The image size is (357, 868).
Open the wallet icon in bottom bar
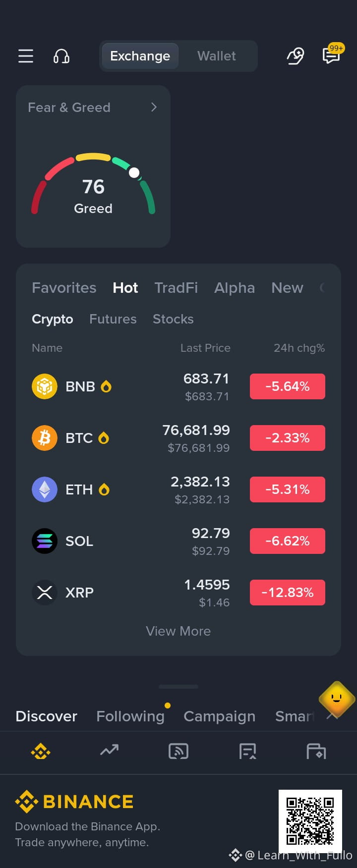[x=316, y=752]
